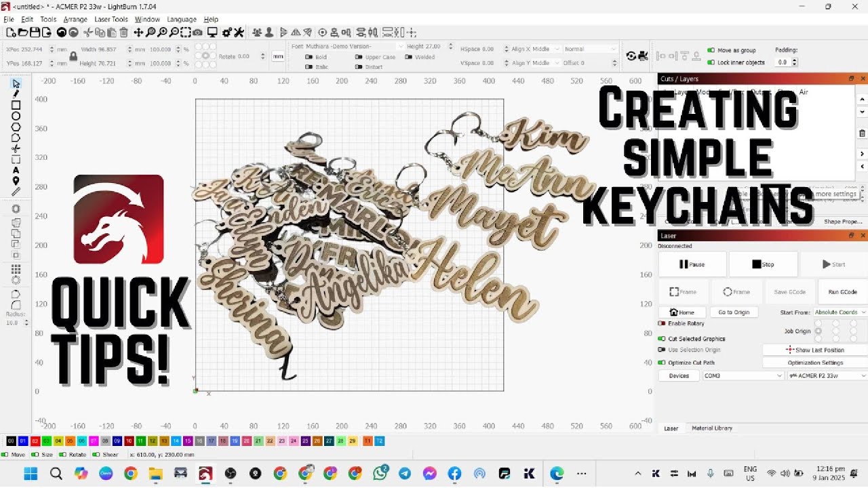Click the mm units toggle button
The height and width of the screenshot is (488, 868).
(278, 56)
